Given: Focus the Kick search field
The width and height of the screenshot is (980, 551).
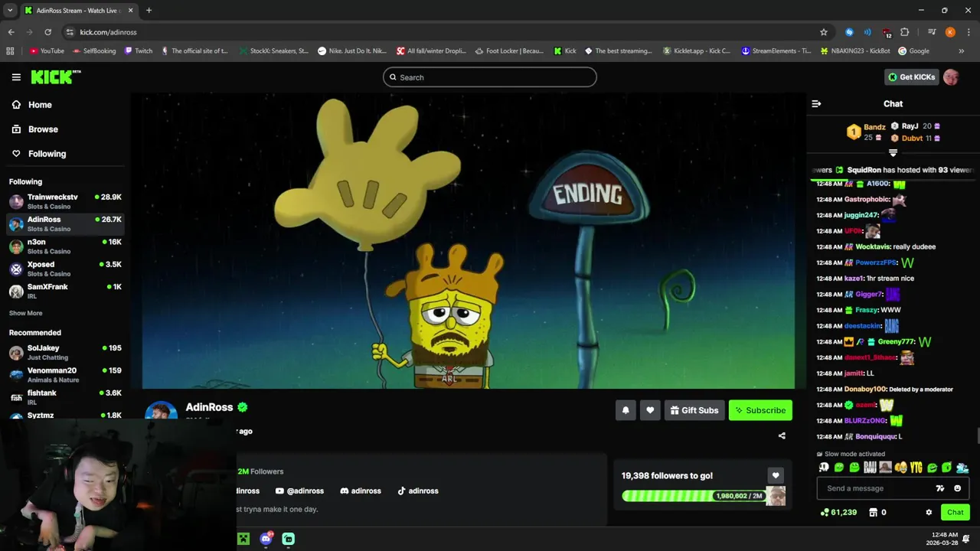Looking at the screenshot, I should 490,77.
